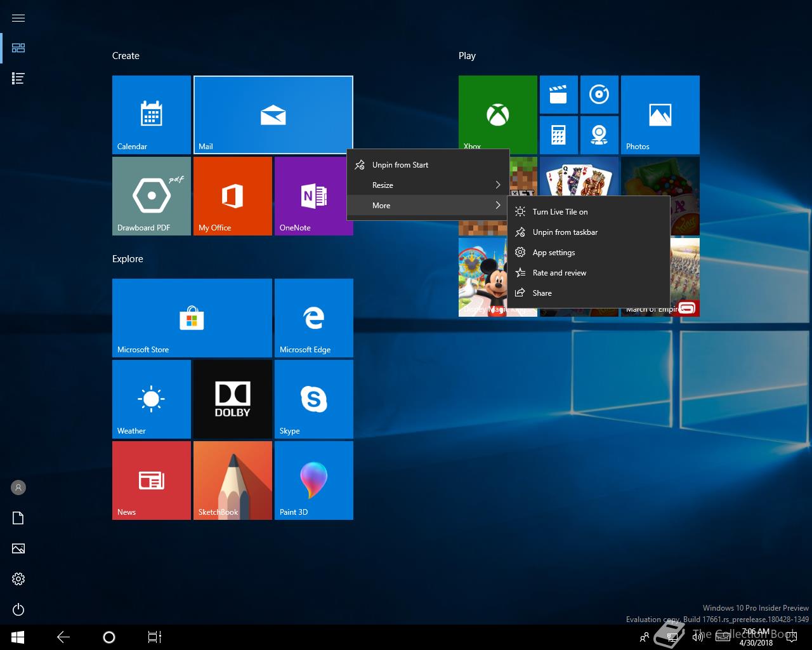Open the Mail tile
The image size is (812, 650).
[273, 115]
